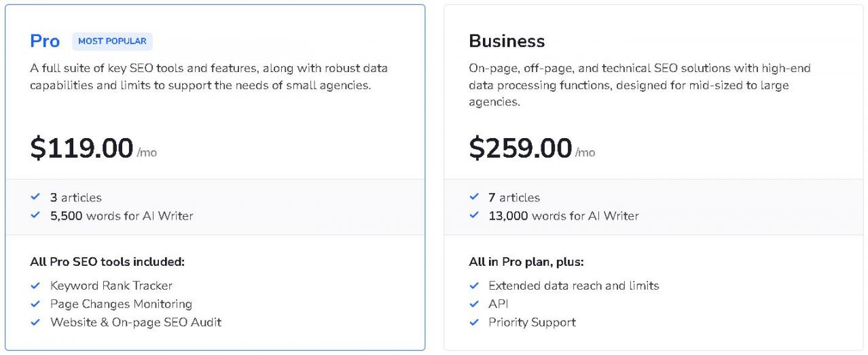Click checkmark next to Page Changes Monitoring
This screenshot has height=355, width=868.
(35, 304)
